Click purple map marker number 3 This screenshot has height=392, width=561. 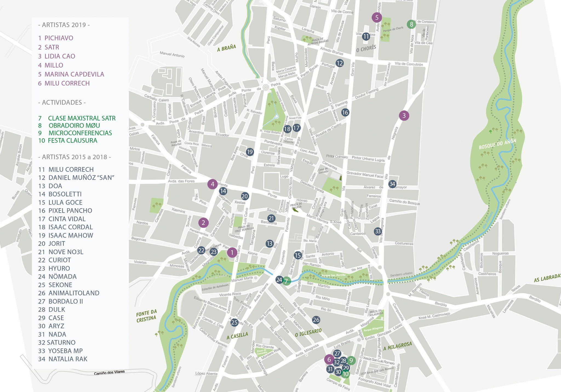click(x=404, y=116)
